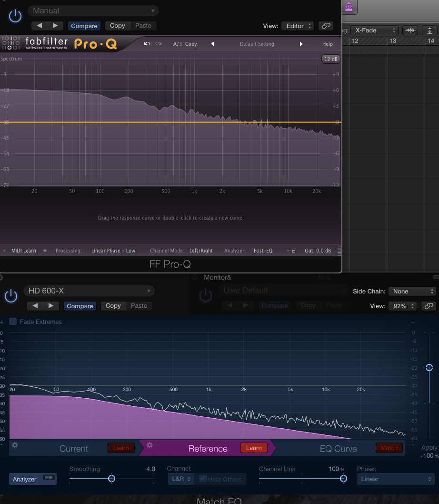
Task: Click MIDI Learn in Pro-Q bottom bar
Action: pyautogui.click(x=23, y=251)
